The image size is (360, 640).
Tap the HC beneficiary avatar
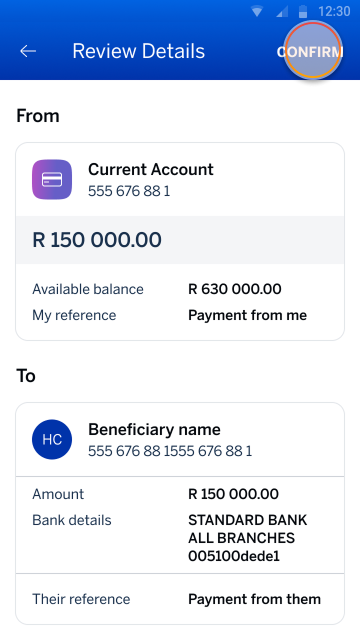pos(52,440)
